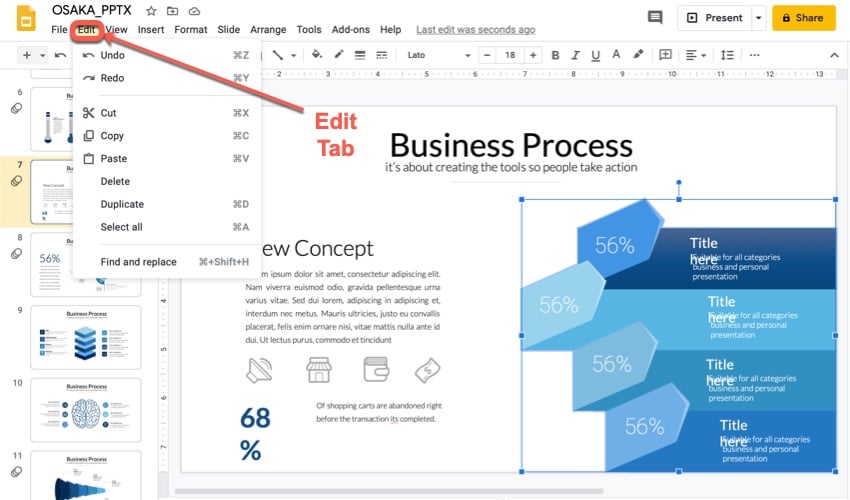This screenshot has height=500, width=850.
Task: Star the OSAKA_PPTX presentation
Action: 151,11
